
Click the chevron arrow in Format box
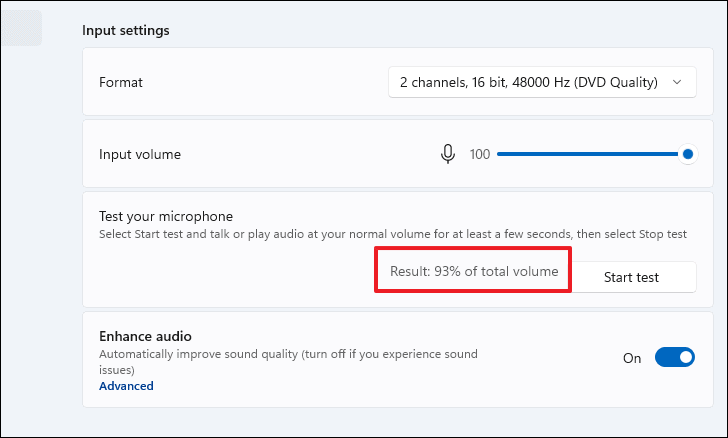point(678,82)
